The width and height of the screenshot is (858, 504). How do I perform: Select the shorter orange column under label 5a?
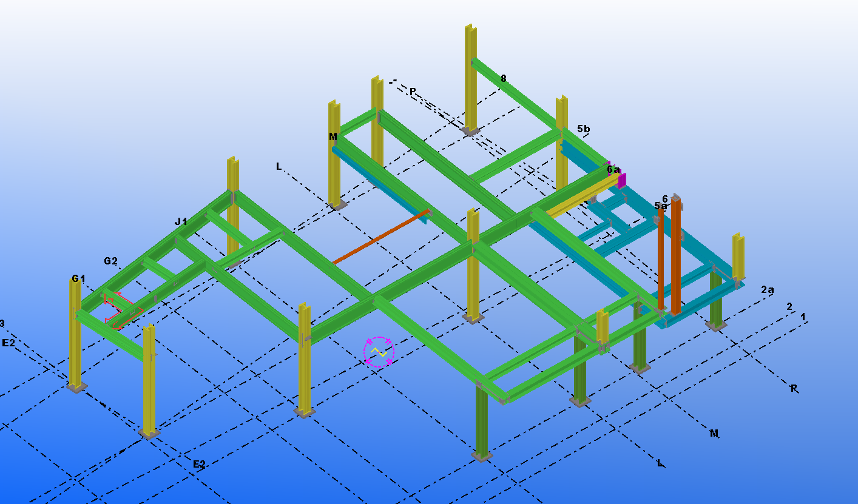pyautogui.click(x=661, y=260)
